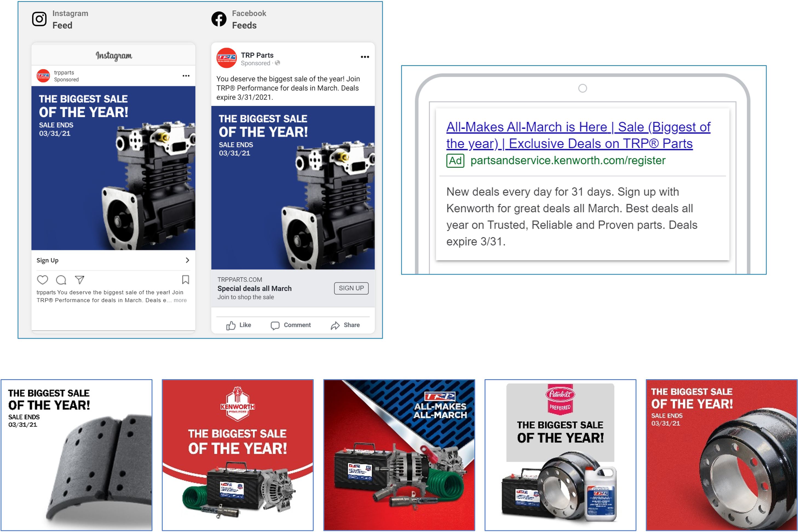Click the TRP Parts avatar on Facebook
Screen dimensions: 798x532
[226, 58]
